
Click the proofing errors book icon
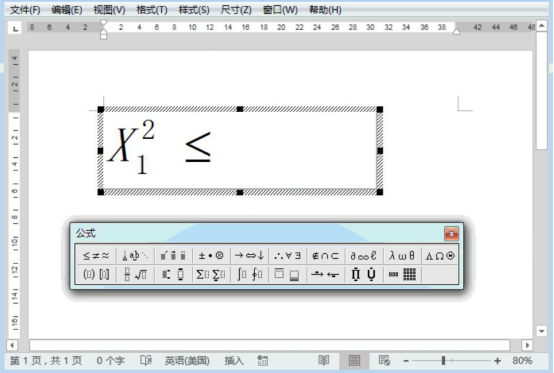[146, 360]
